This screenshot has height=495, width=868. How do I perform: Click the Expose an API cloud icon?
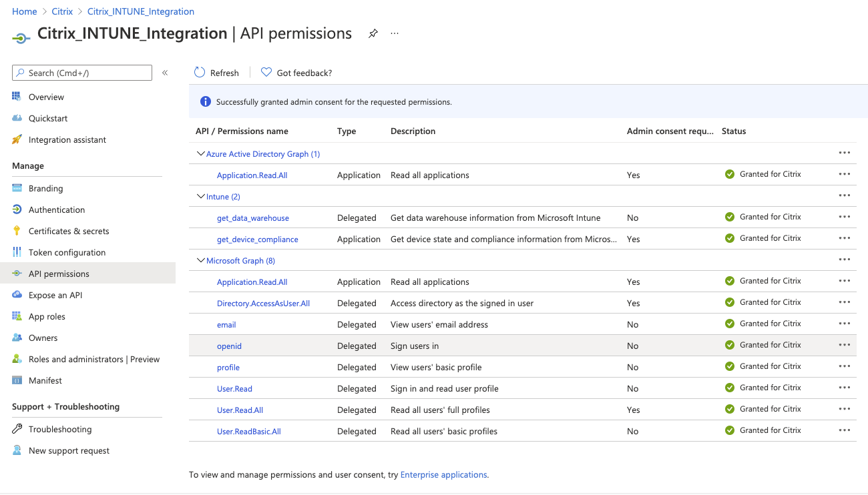[x=17, y=295]
